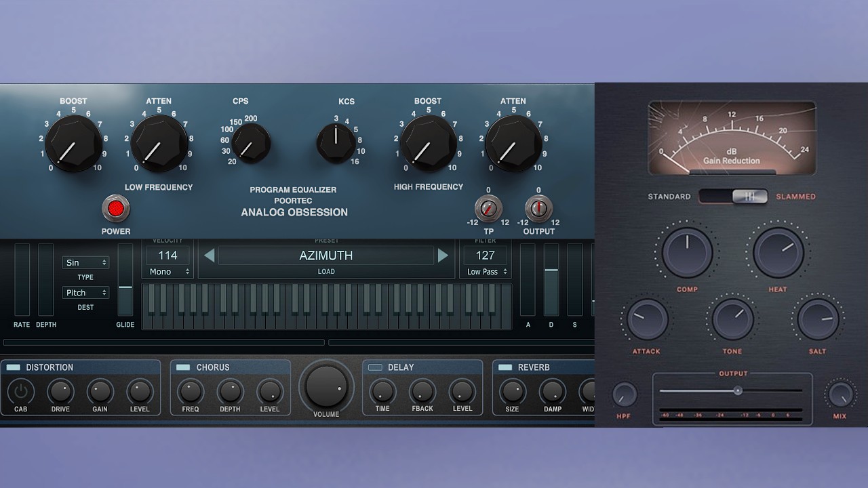868x488 pixels.
Task: Click the high frequency ATTEN knob
Action: tap(513, 143)
